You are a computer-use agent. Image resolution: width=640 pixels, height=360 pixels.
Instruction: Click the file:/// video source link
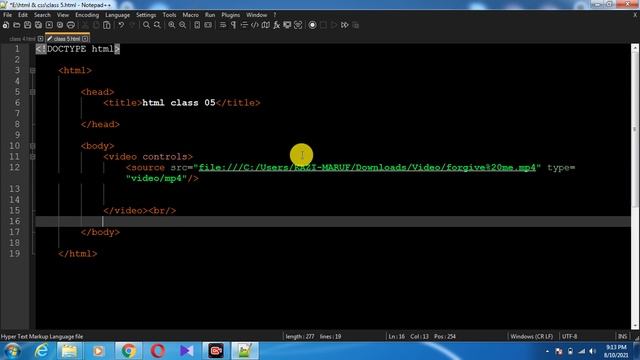pos(367,168)
